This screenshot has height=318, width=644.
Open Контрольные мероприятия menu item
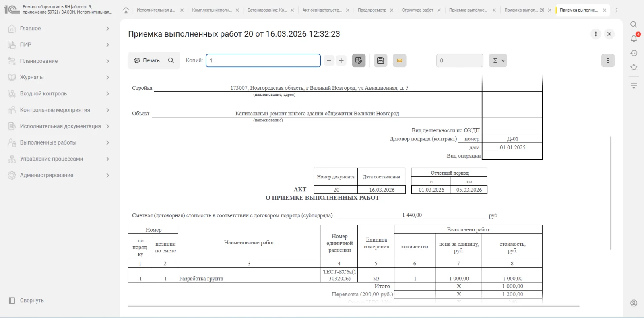coord(59,110)
